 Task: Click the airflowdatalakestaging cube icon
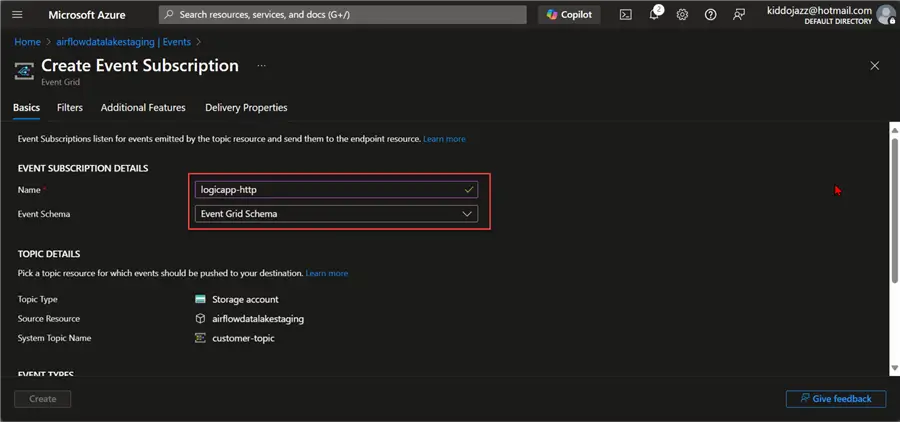[200, 319]
